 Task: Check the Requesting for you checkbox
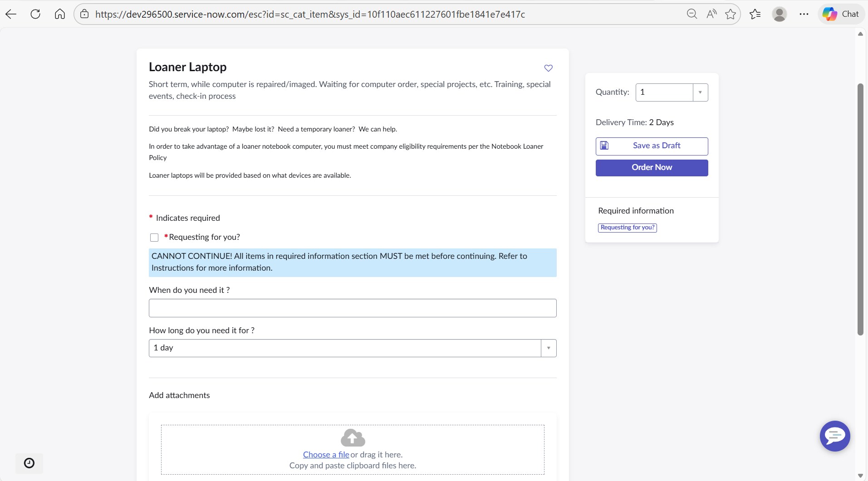[x=154, y=238]
